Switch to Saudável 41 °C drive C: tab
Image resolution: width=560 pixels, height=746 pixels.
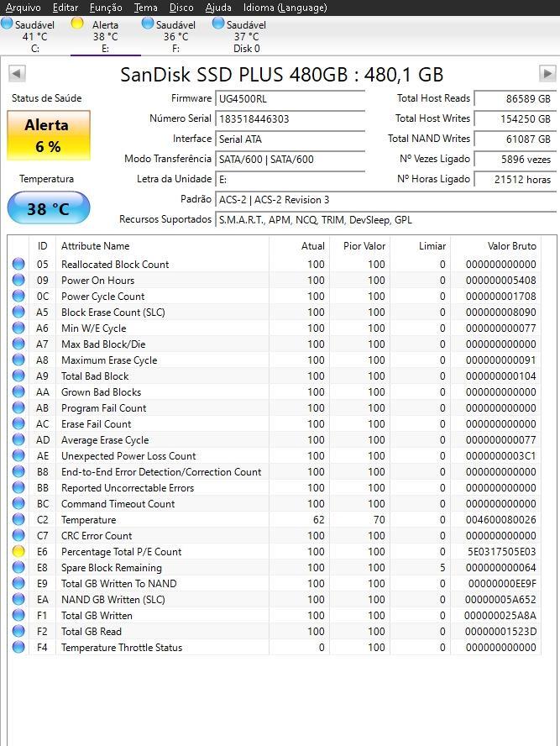pyautogui.click(x=34, y=36)
